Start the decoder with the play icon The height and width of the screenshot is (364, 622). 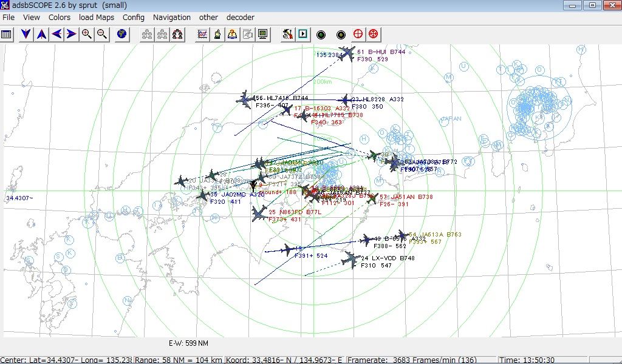coord(302,35)
